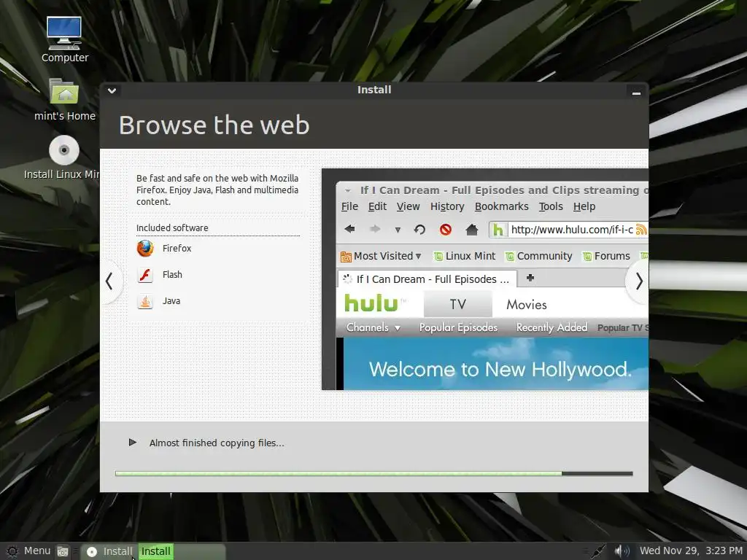Open the Computer desktop icon
The height and width of the screenshot is (560, 747).
point(64,34)
